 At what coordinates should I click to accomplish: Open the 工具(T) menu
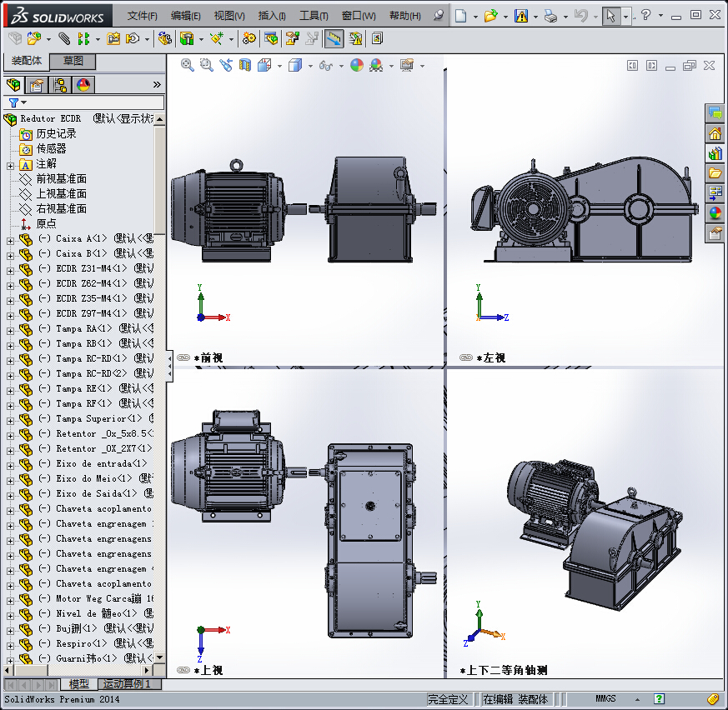pyautogui.click(x=314, y=16)
